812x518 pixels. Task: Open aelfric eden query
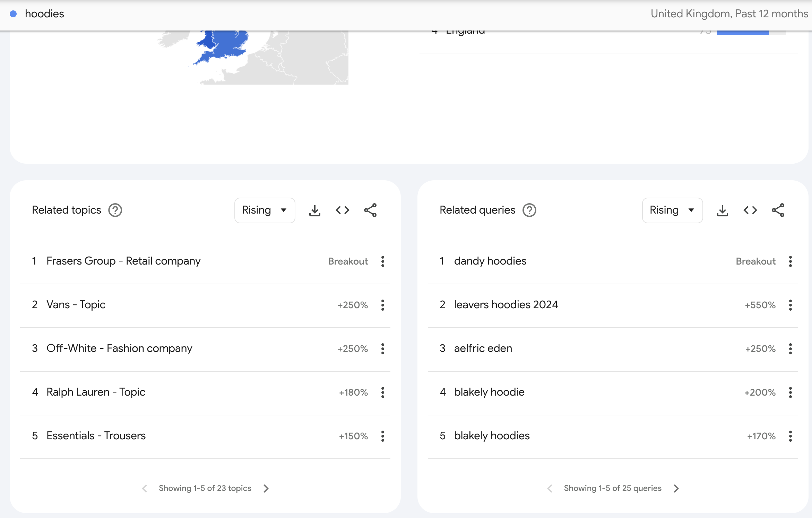pyautogui.click(x=483, y=348)
